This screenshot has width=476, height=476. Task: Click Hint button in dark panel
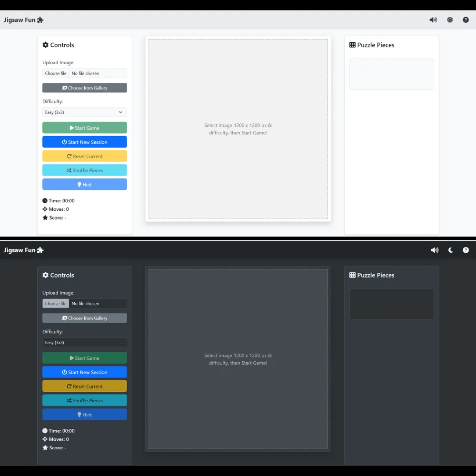[85, 415]
